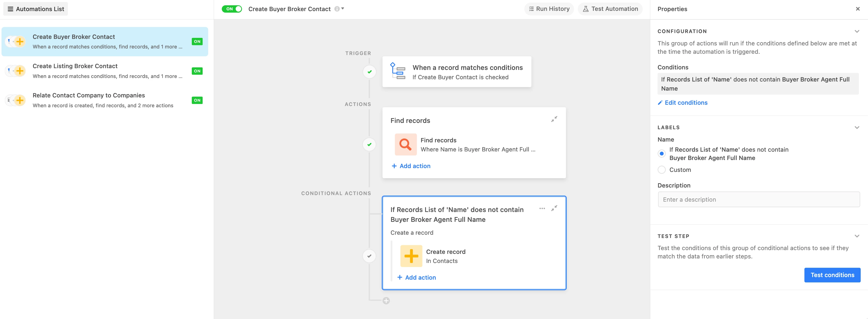Screen dimensions: 868x319
Task: Collapse the Labels section chevron
Action: (x=857, y=127)
